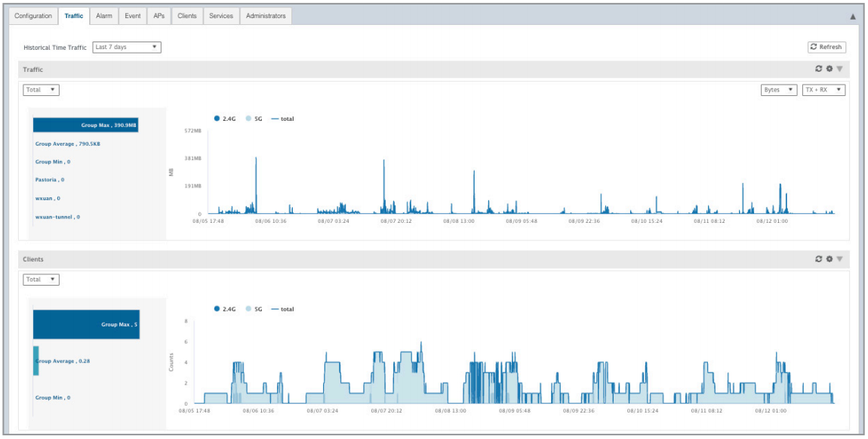Toggle the 2.4G series in Traffic chart legend
This screenshot has width=868, height=439.
point(226,119)
